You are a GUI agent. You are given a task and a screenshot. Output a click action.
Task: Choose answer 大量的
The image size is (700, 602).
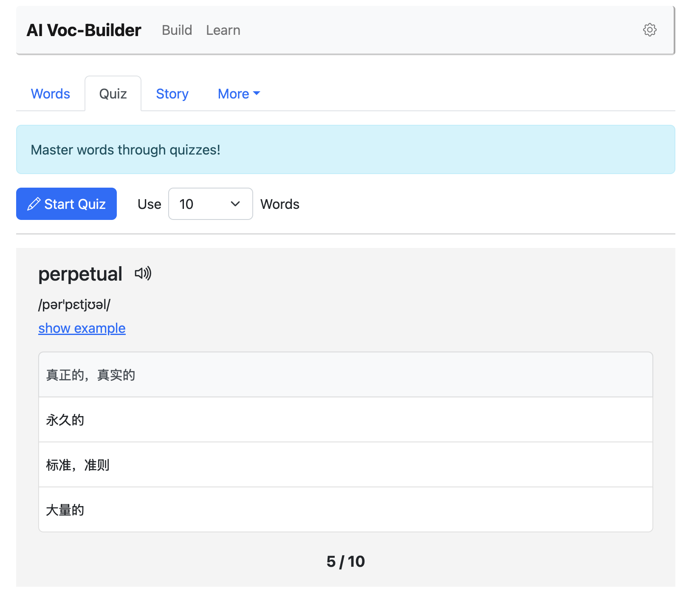click(x=346, y=509)
